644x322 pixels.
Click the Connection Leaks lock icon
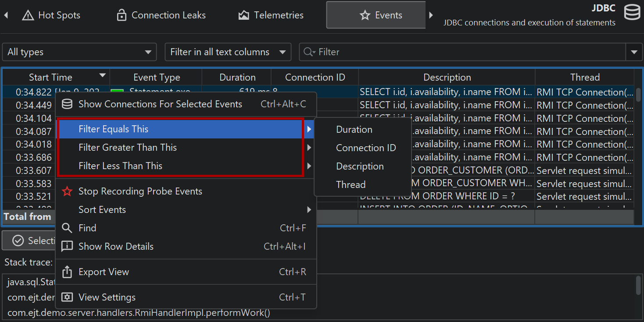tap(122, 15)
